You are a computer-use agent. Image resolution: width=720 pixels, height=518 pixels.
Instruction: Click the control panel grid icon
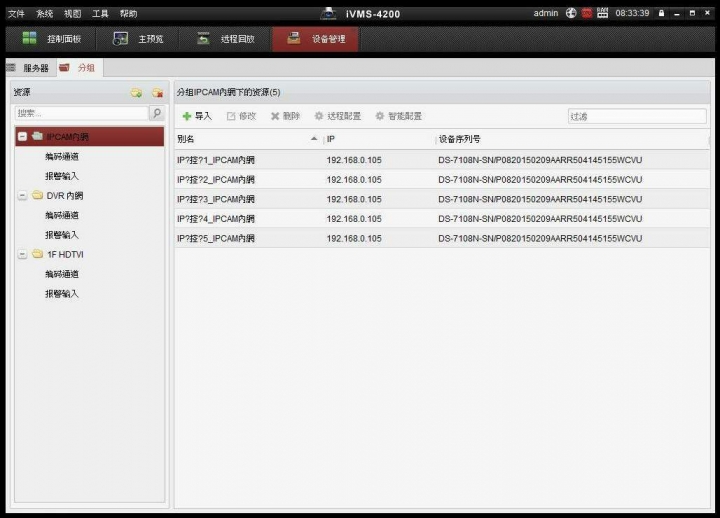click(29, 38)
